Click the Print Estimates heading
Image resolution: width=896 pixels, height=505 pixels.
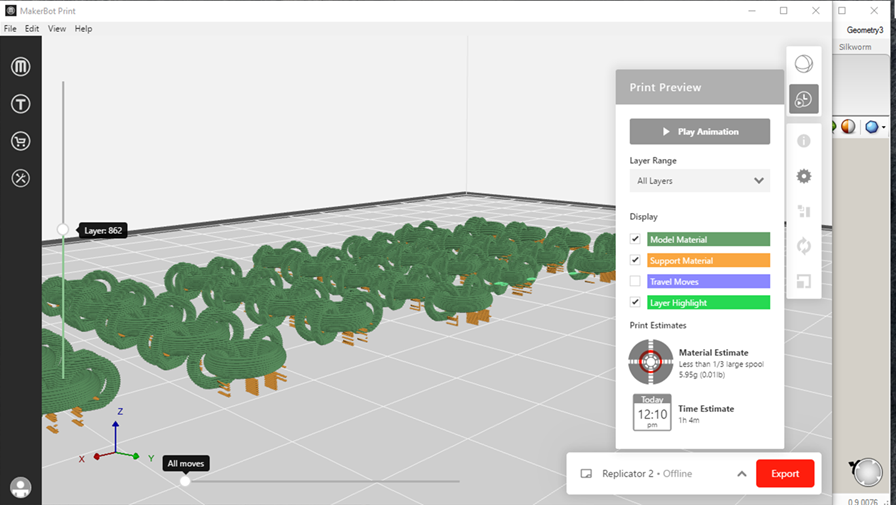point(658,325)
